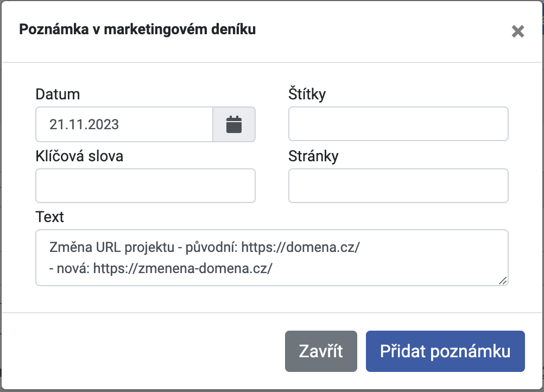Click the Stránky label
The width and height of the screenshot is (544, 392).
click(313, 156)
